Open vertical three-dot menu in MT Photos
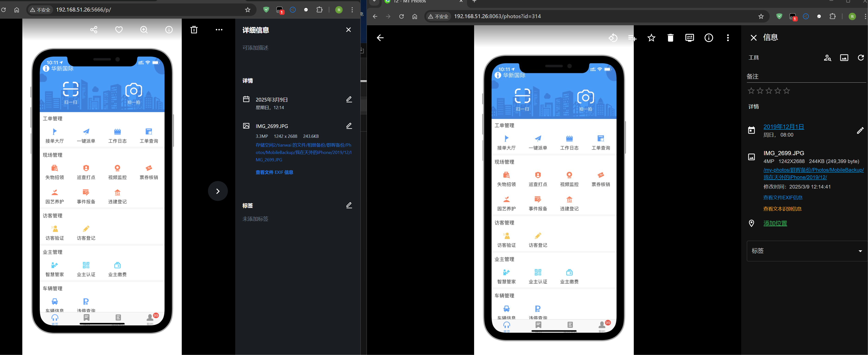 tap(728, 38)
